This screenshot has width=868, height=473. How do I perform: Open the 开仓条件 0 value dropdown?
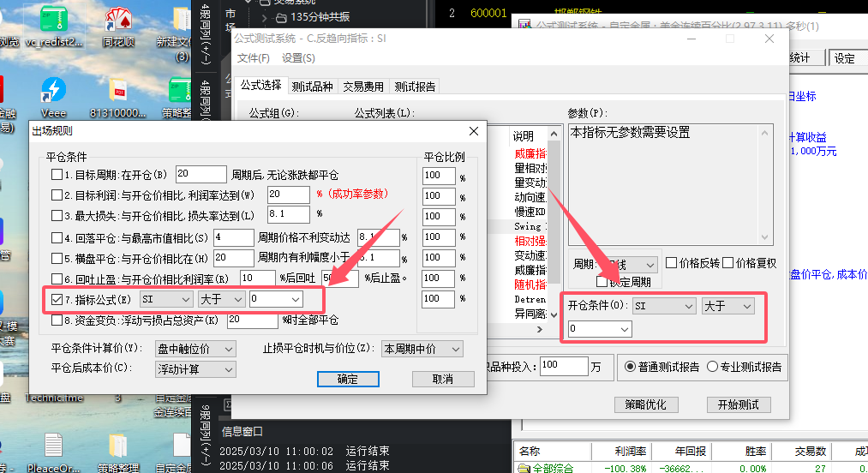(x=600, y=329)
